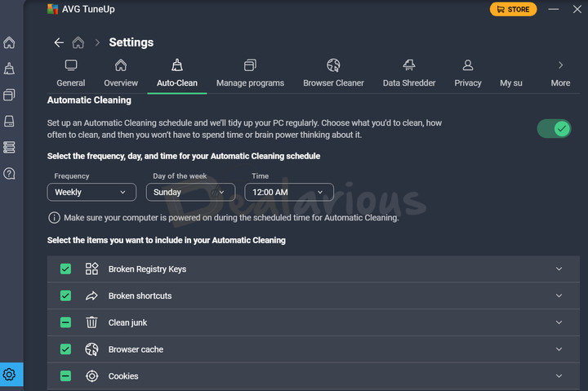Open the programs sidebar icon
The height and width of the screenshot is (391, 588).
pyautogui.click(x=9, y=95)
